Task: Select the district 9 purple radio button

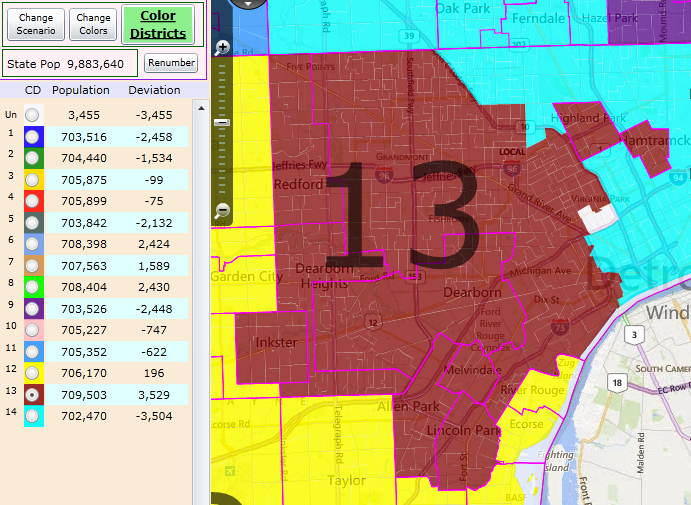Action: coord(34,309)
